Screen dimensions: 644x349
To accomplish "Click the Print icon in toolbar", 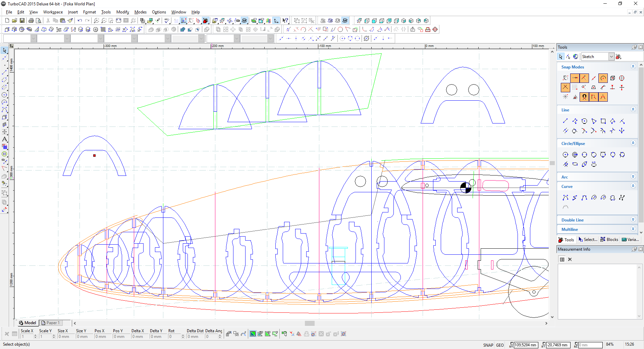I will tap(31, 21).
